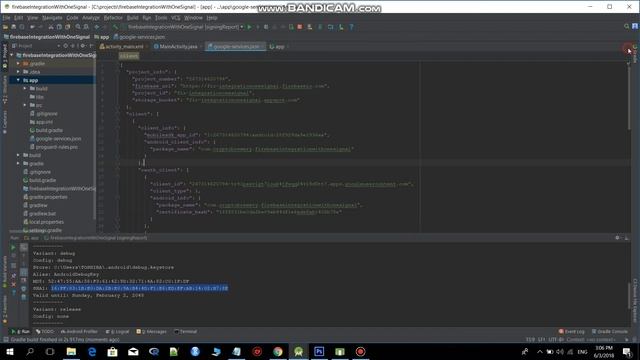The image size is (640, 360).
Task: Open the Run panel settings gear
Action: 617,238
